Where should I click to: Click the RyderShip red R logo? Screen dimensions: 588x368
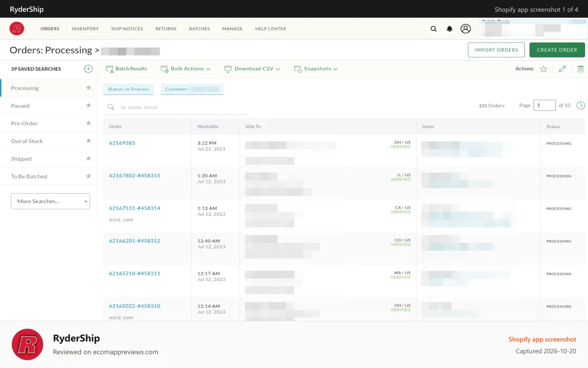(x=17, y=28)
